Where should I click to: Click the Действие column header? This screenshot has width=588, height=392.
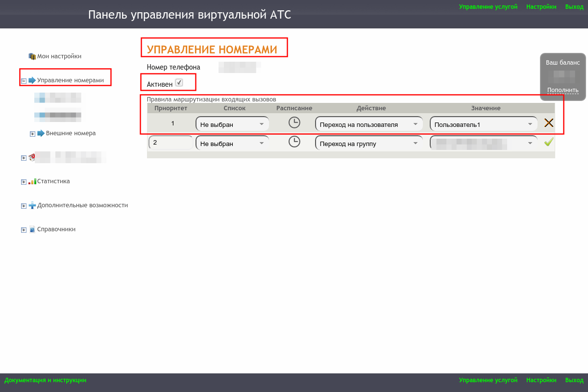tap(371, 108)
